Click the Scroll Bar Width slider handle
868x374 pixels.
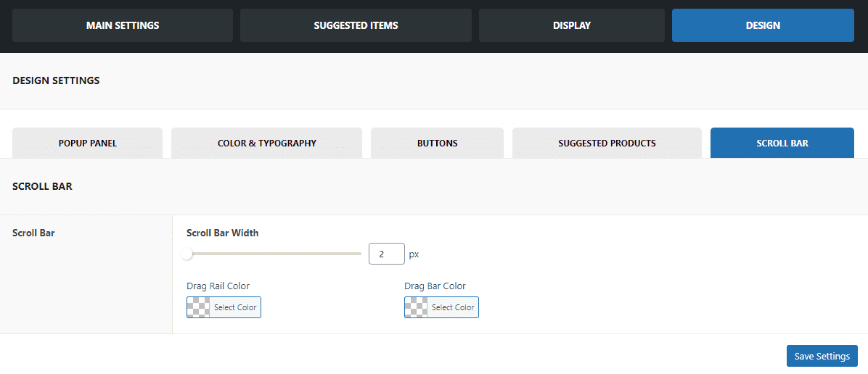pos(187,254)
